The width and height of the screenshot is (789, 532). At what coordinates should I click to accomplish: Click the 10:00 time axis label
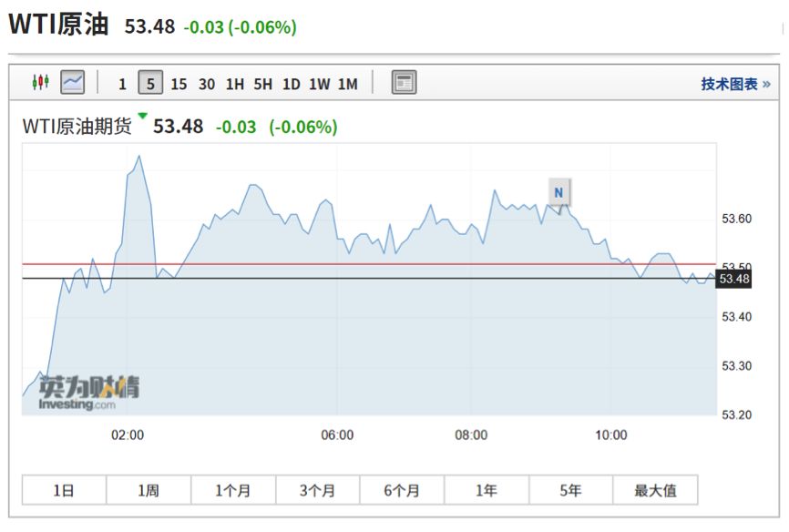(610, 435)
